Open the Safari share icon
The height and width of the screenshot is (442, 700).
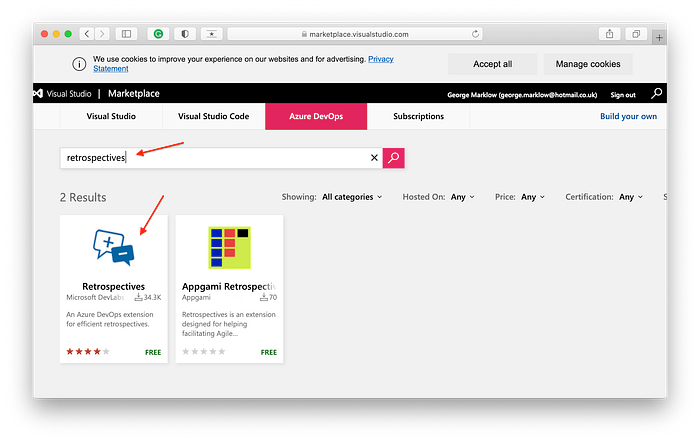[609, 34]
